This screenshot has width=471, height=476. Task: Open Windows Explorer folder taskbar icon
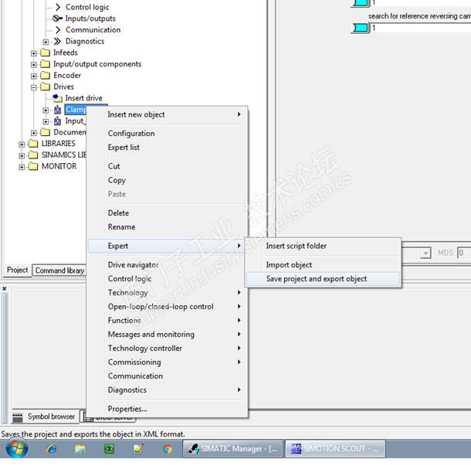click(80, 449)
